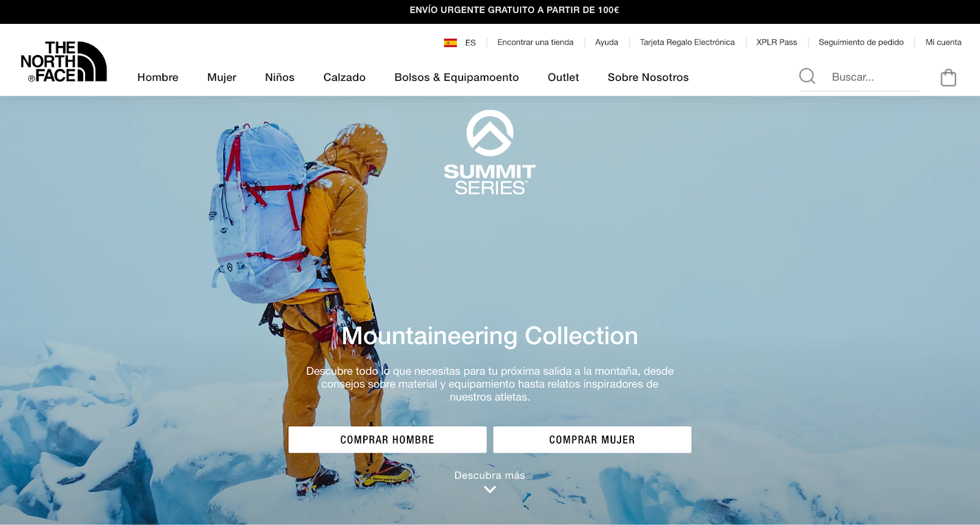
Task: Open the Niños menu
Action: [x=280, y=77]
